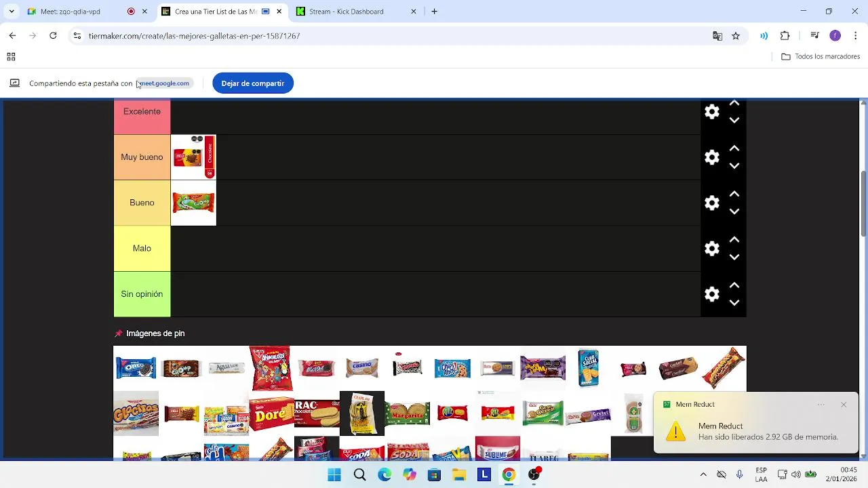Move Sin opinión row down
868x488 pixels.
(x=734, y=303)
